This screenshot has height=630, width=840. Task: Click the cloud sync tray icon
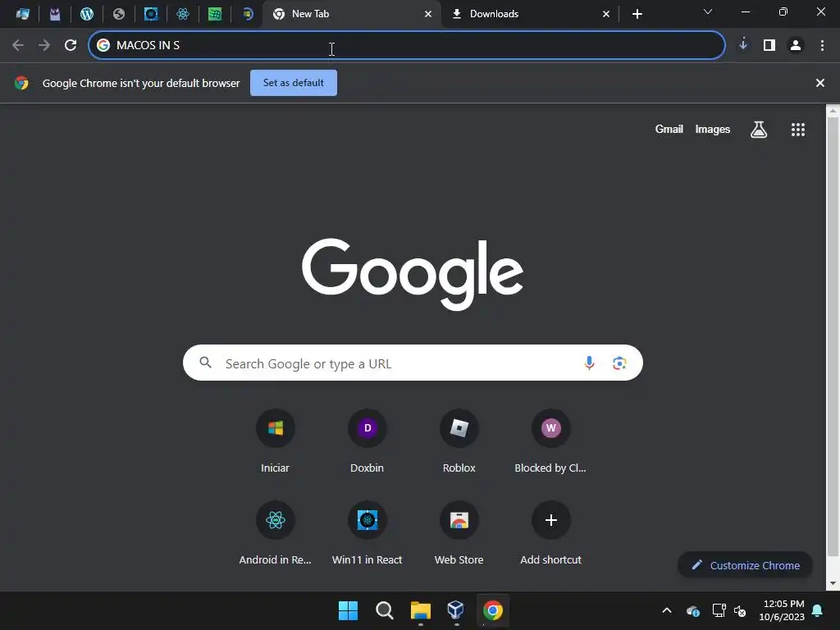pos(693,610)
